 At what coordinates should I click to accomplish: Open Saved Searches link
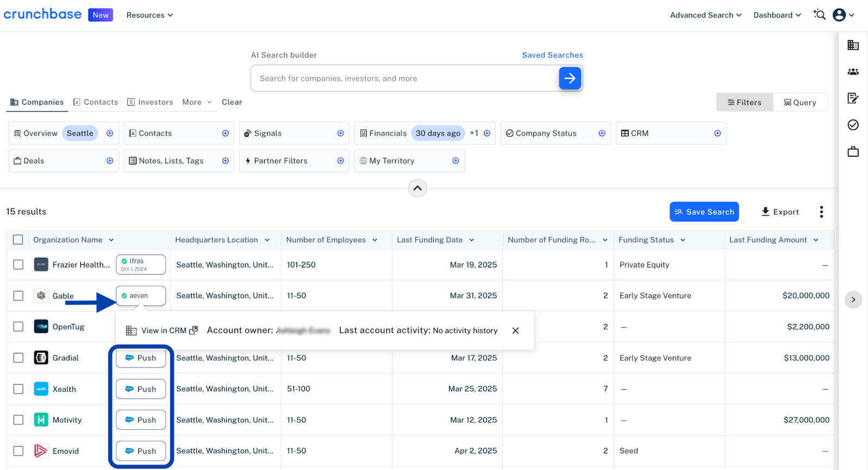pos(552,55)
